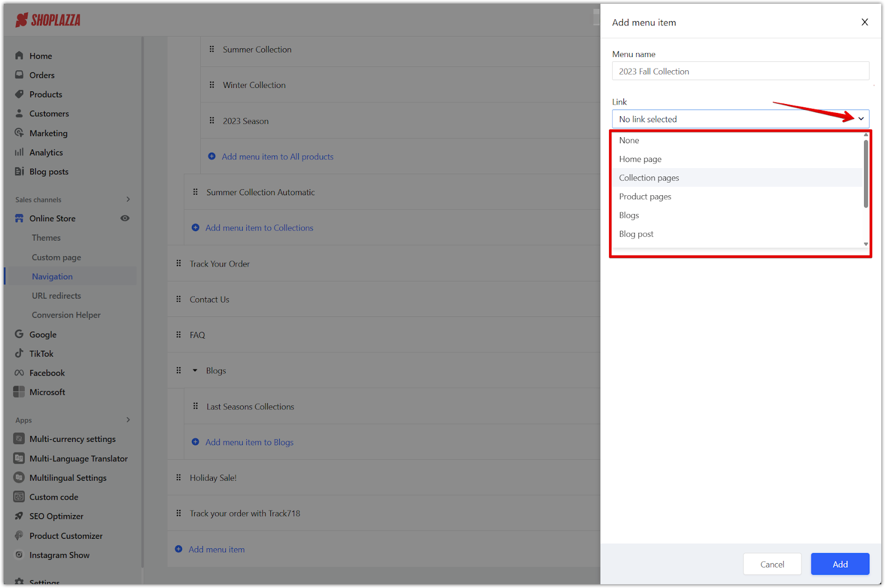
Task: Toggle the Online Store eye icon
Action: 125,218
